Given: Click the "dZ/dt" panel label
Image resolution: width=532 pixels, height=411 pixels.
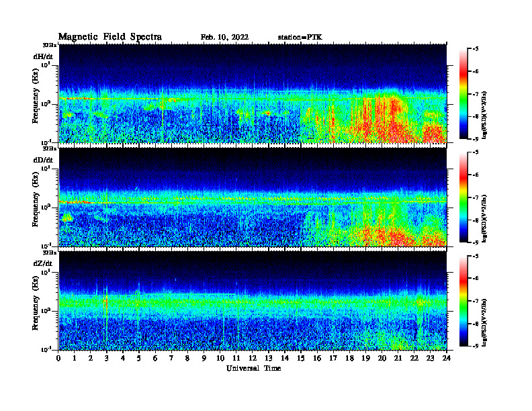Looking at the screenshot, I should pos(43,263).
